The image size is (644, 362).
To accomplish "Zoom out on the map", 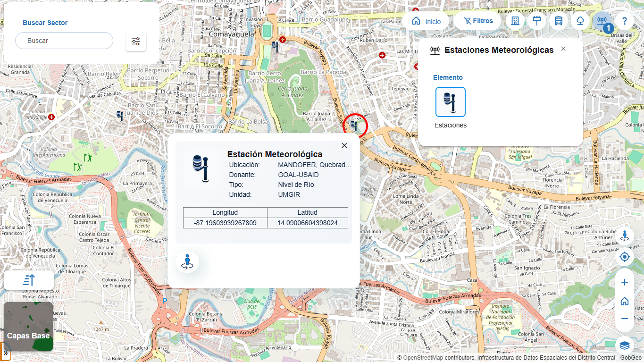I will [x=625, y=319].
